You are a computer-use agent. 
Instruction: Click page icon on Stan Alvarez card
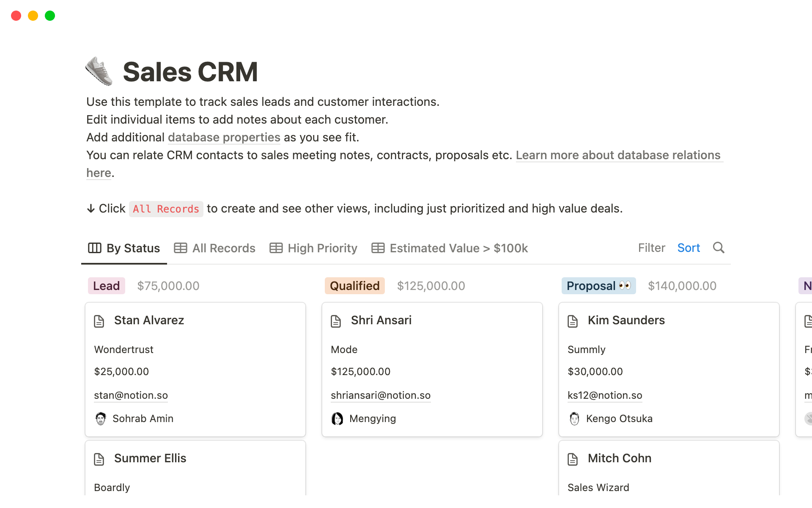pyautogui.click(x=99, y=321)
